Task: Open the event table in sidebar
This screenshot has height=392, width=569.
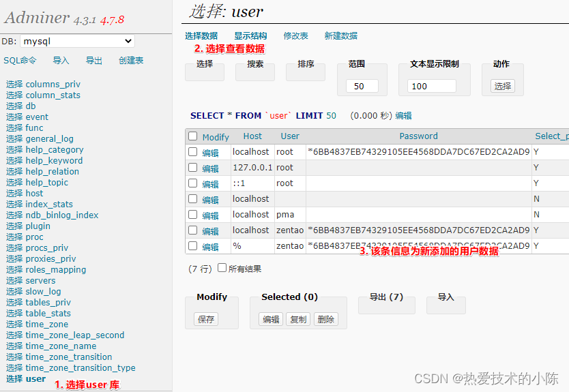Action: click(x=37, y=117)
